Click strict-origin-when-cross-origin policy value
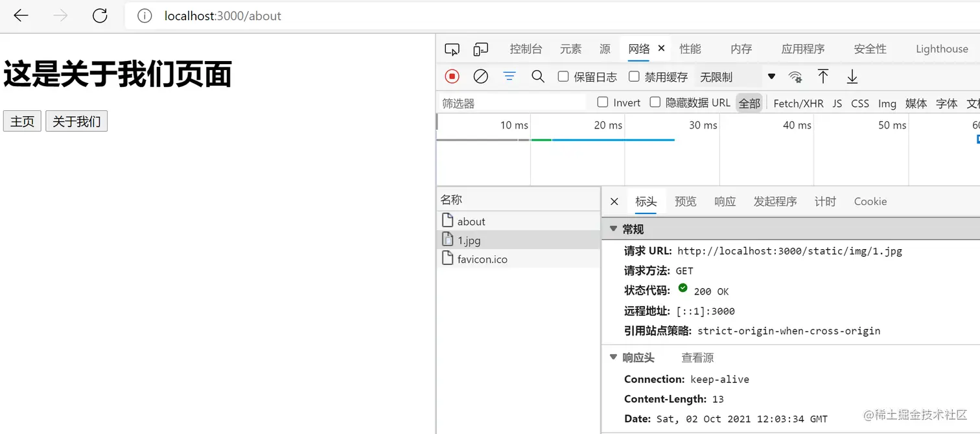 (x=789, y=331)
